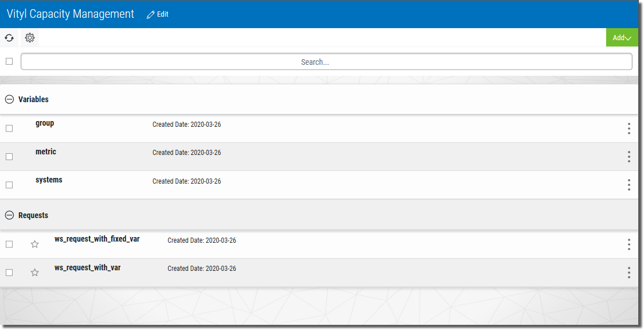This screenshot has width=644, height=330.
Task: Click the refresh icon in the toolbar
Action: tap(9, 38)
